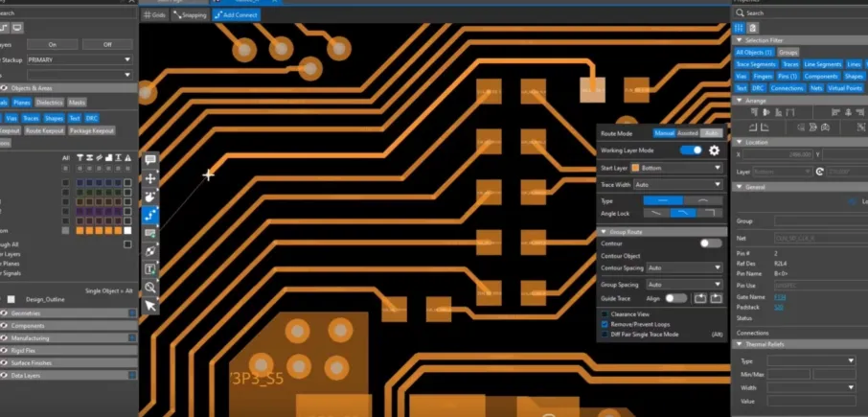Screen dimensions: 868x417
Task: Click the orange Start Layer color swatch
Action: [635, 168]
